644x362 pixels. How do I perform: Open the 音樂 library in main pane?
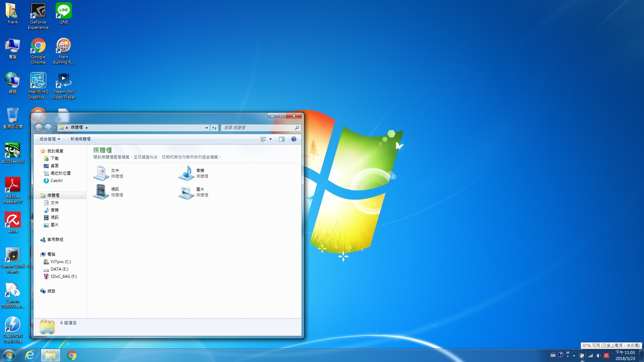(194, 173)
